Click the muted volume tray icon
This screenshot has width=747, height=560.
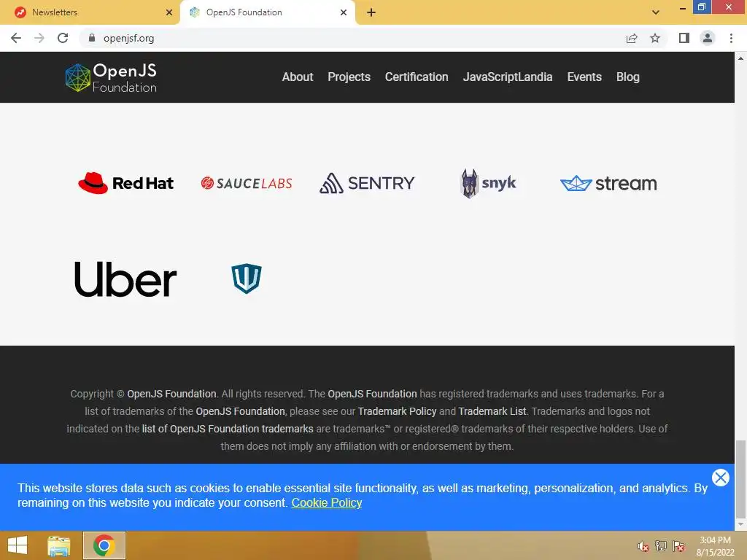pos(643,546)
